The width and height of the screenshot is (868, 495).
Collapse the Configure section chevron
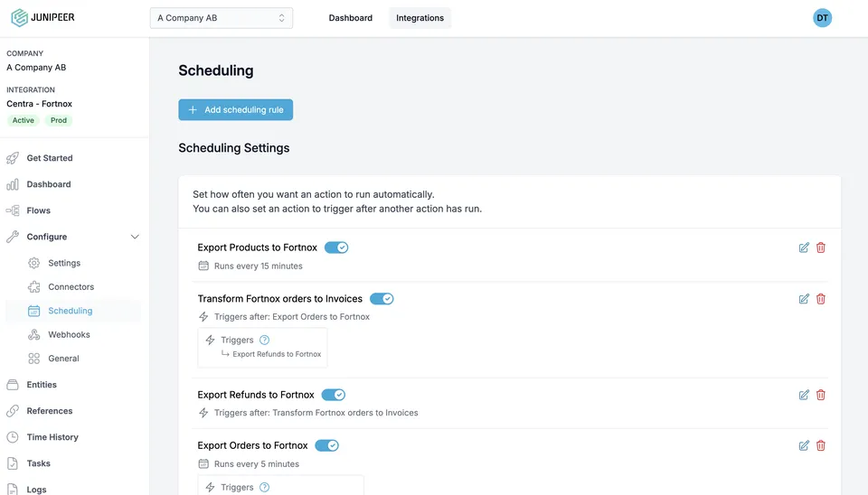pos(135,237)
